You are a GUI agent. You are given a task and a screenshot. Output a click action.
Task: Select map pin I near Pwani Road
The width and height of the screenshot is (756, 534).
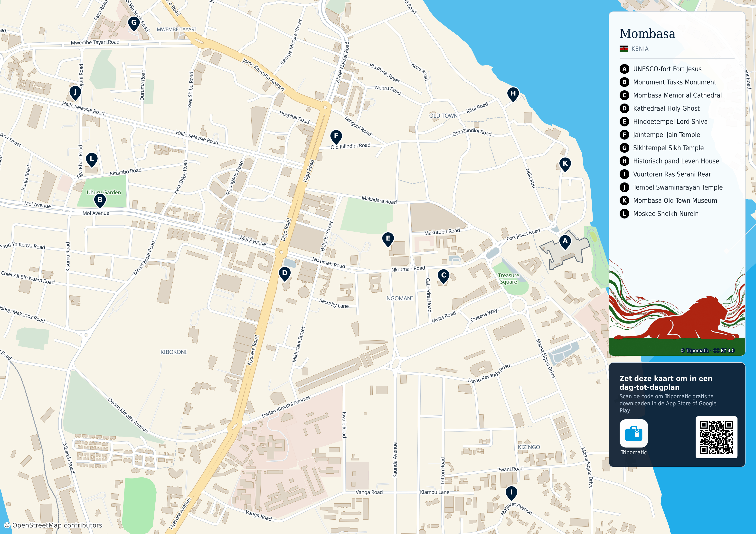click(511, 494)
